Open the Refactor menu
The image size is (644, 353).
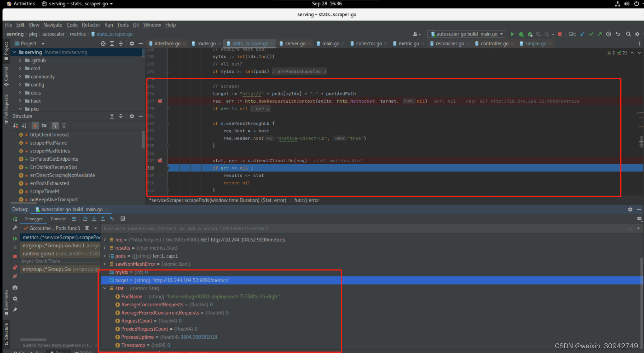[91, 25]
